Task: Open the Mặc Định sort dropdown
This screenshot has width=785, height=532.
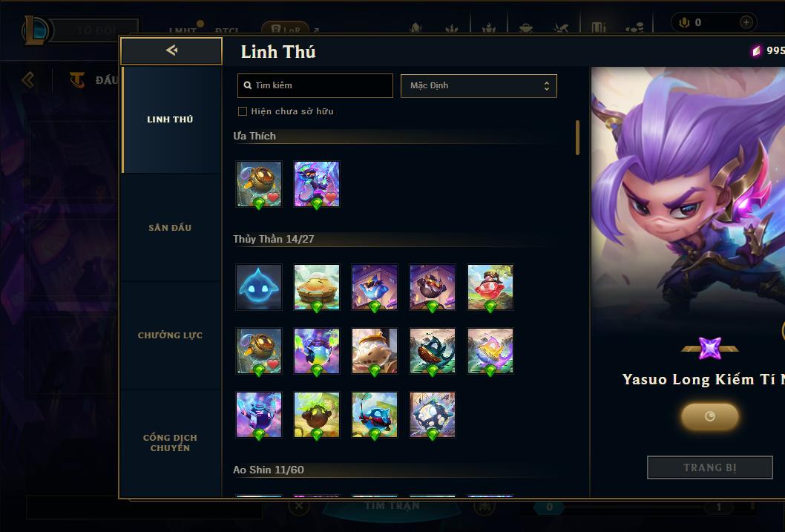Action: [x=479, y=85]
